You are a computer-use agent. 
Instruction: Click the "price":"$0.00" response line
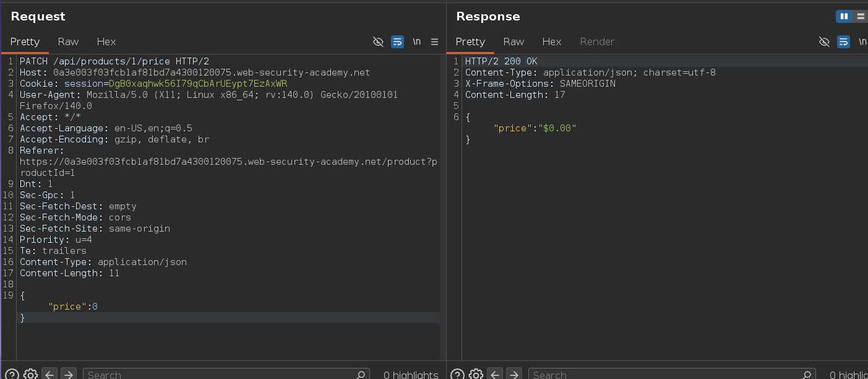coord(535,128)
